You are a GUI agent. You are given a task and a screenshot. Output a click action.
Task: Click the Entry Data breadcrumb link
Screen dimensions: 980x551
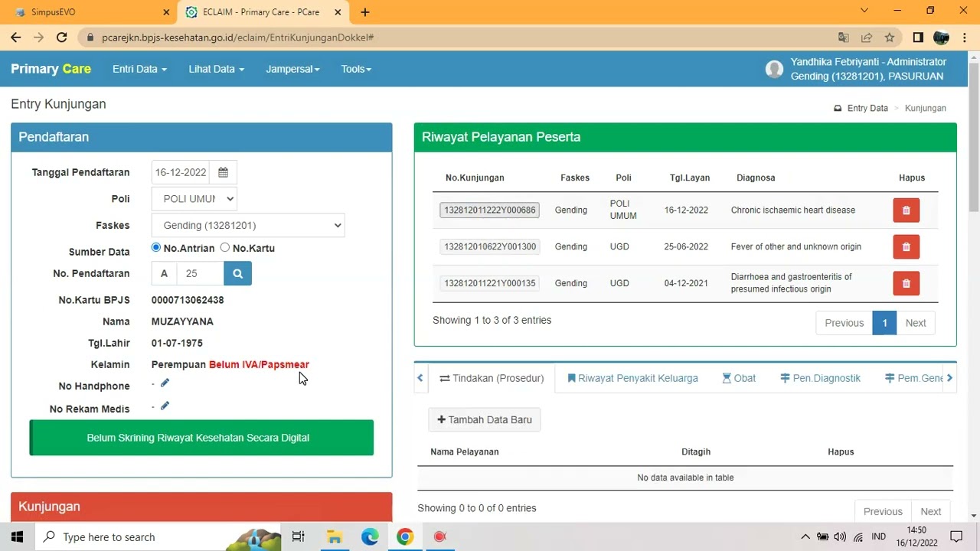(x=867, y=108)
